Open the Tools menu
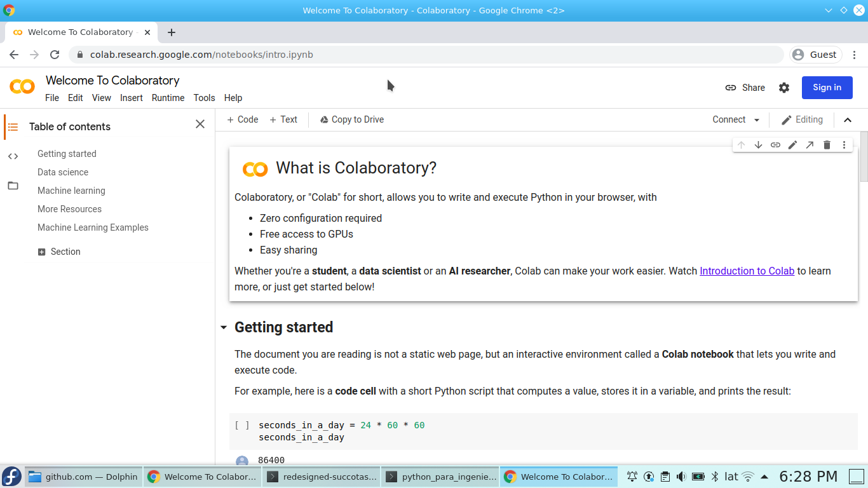Viewport: 868px width, 488px height. coord(205,98)
